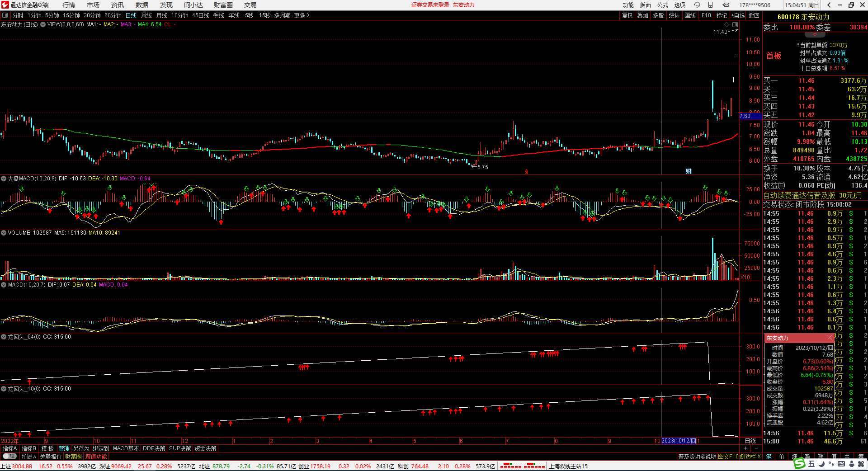This screenshot has height=471, width=868.
Task: Open the 选项 menu
Action: tap(680, 5)
